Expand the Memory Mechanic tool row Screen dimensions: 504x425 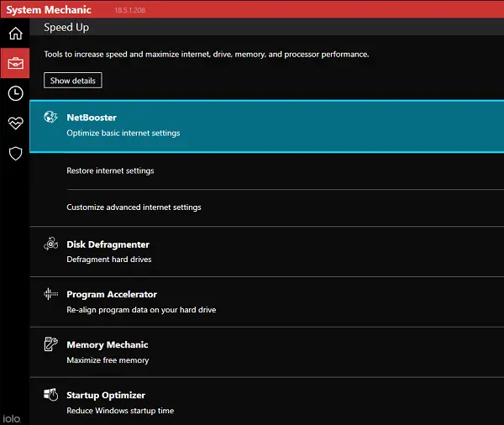point(267,352)
